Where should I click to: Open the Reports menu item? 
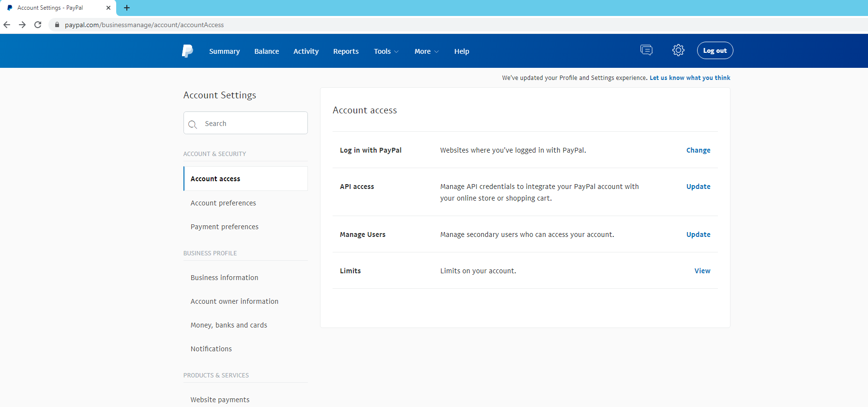[346, 51]
